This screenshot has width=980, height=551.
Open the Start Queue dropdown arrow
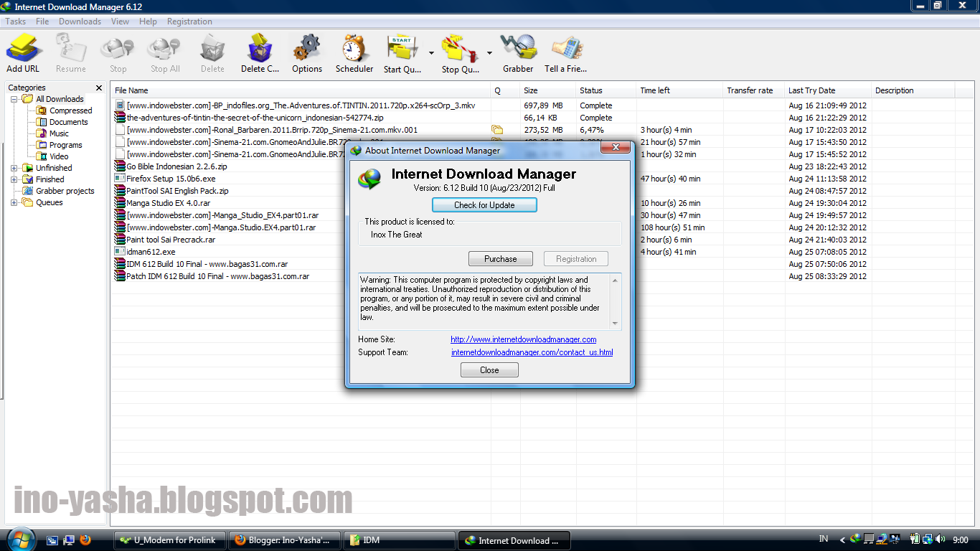coord(431,53)
